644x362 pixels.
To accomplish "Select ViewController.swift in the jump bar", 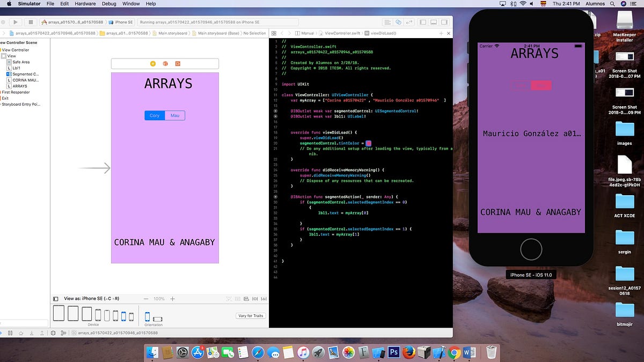I will coord(342,32).
